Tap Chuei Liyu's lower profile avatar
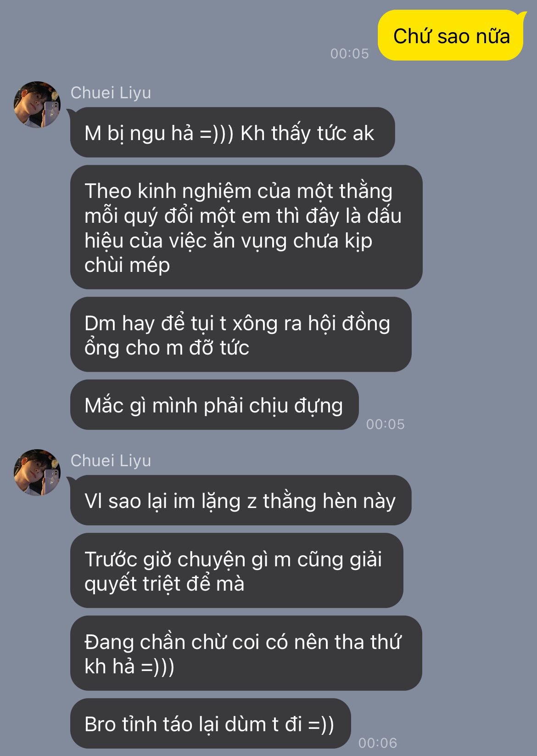This screenshot has width=537, height=756. [x=37, y=473]
